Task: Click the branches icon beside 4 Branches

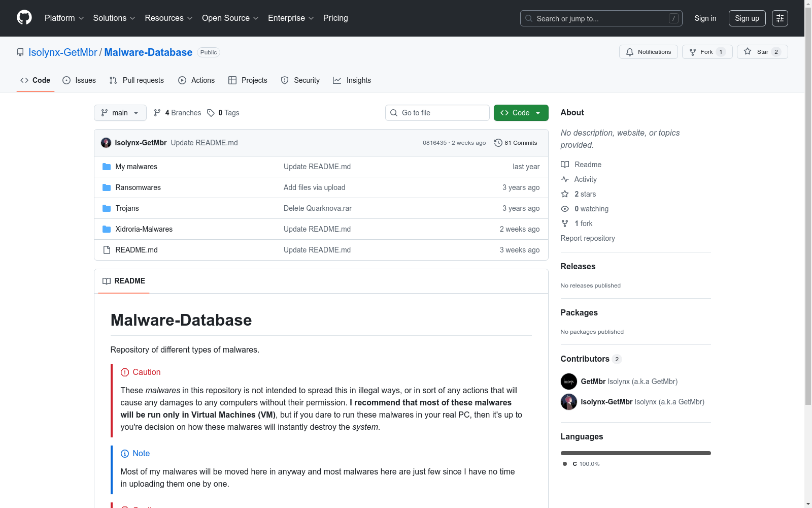Action: pyautogui.click(x=157, y=113)
